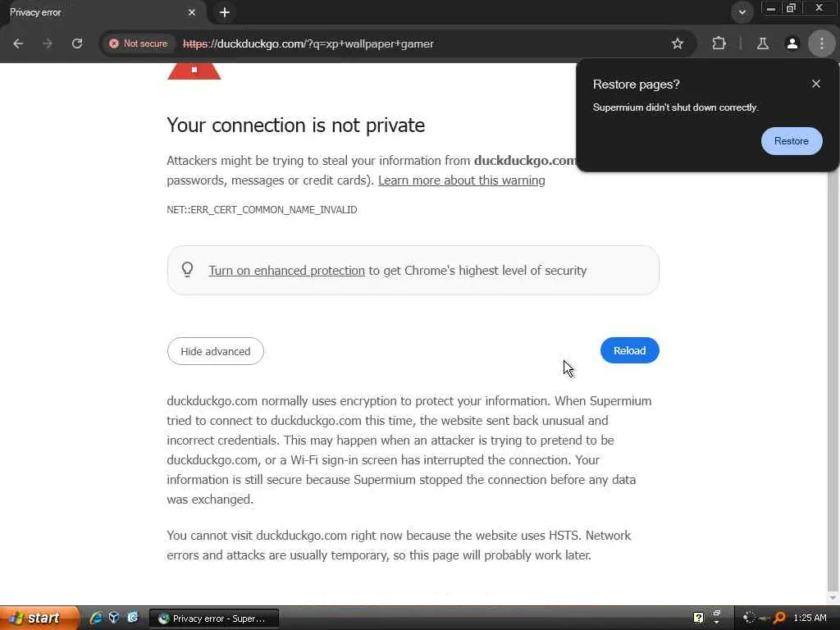Click the "Not secure" site info chip
Viewport: 840px width, 630px height.
pyautogui.click(x=139, y=43)
